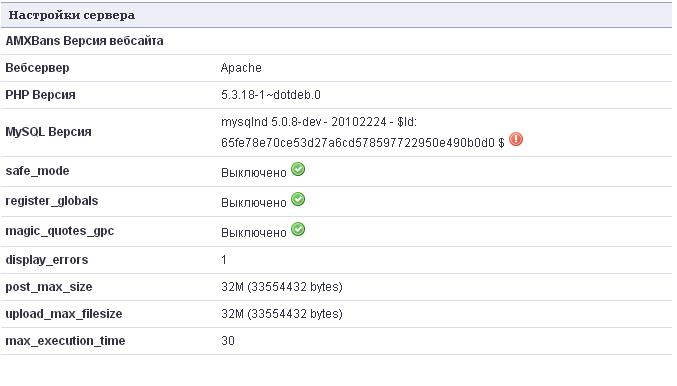677x386 pixels.
Task: Select the post_max_size value 32M
Action: 282,287
